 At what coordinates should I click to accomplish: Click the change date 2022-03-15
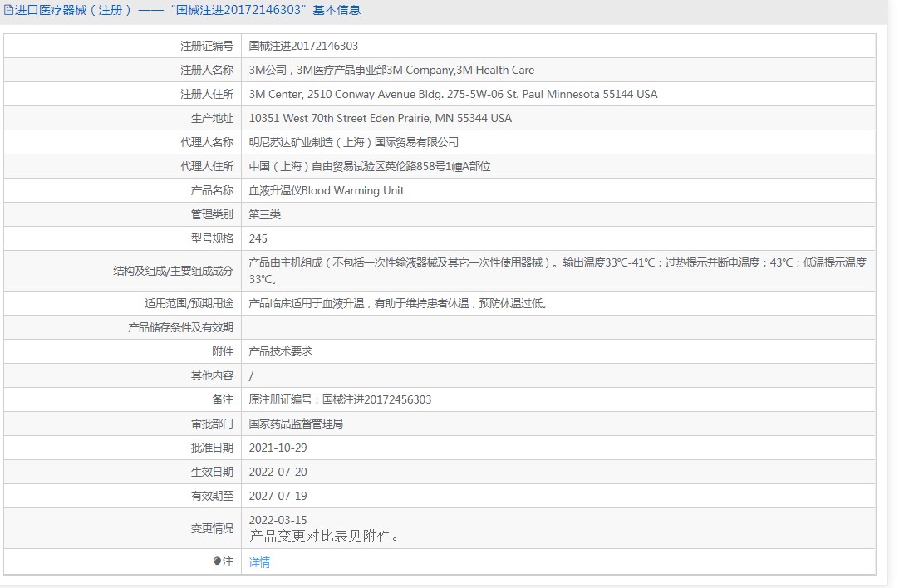(x=278, y=520)
